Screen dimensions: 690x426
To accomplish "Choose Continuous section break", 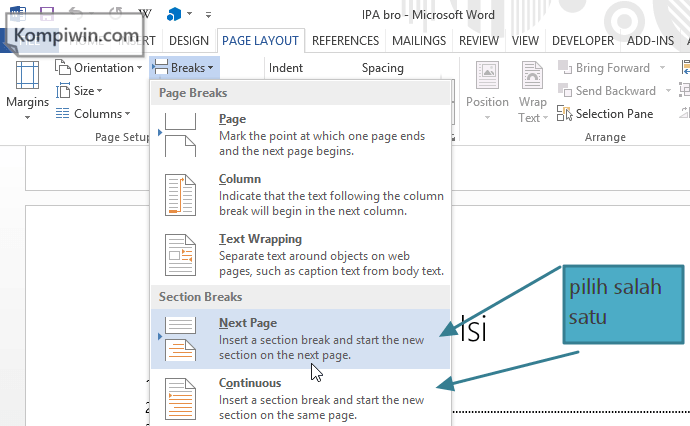I will pyautogui.click(x=301, y=399).
